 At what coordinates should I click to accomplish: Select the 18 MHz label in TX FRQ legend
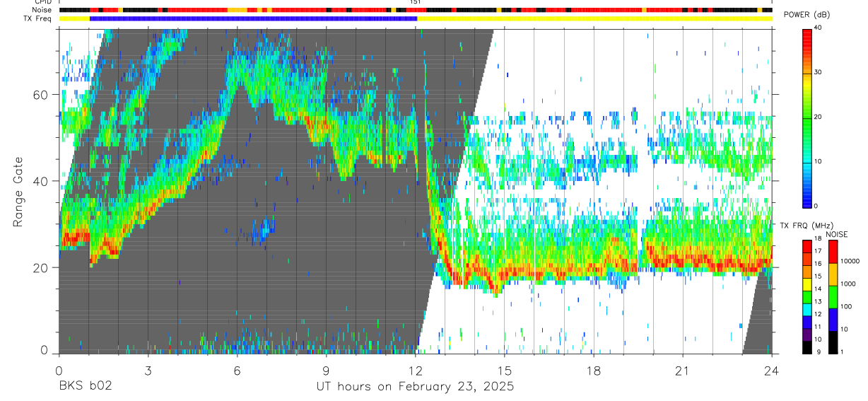point(817,240)
